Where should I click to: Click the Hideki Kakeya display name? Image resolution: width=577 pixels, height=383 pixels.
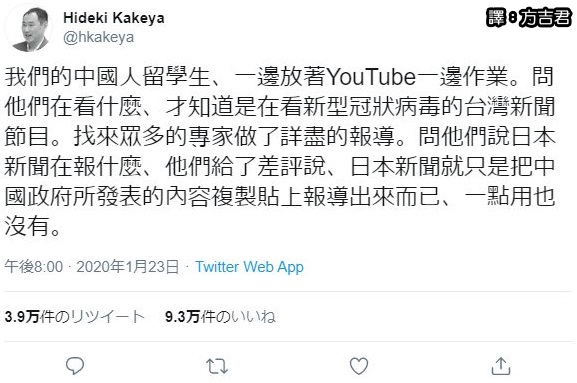[114, 18]
